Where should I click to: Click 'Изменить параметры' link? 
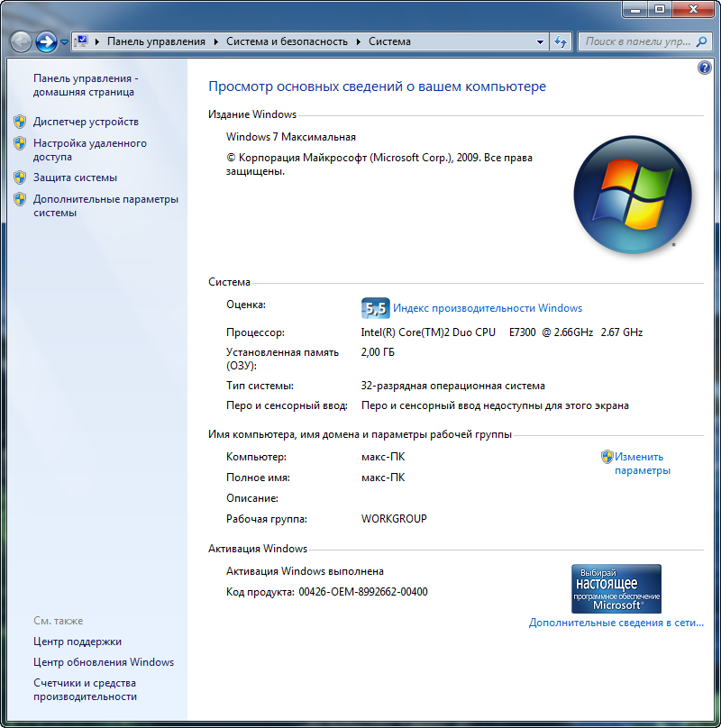click(x=643, y=463)
